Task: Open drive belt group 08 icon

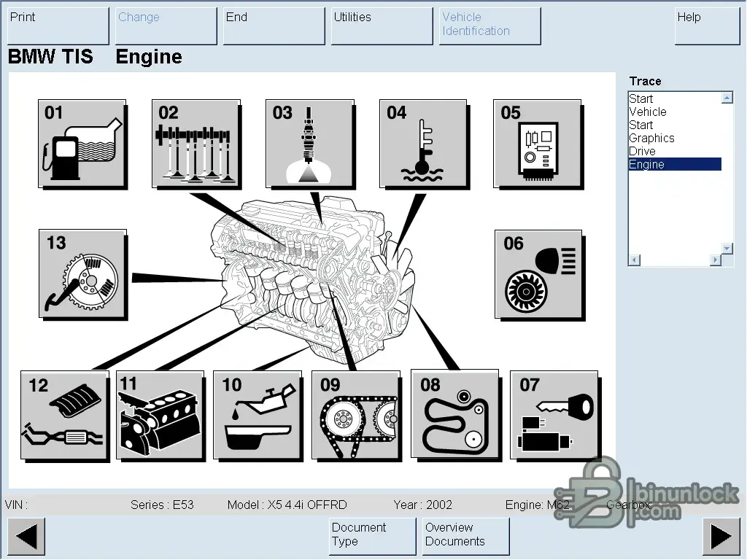Action: 455,415
